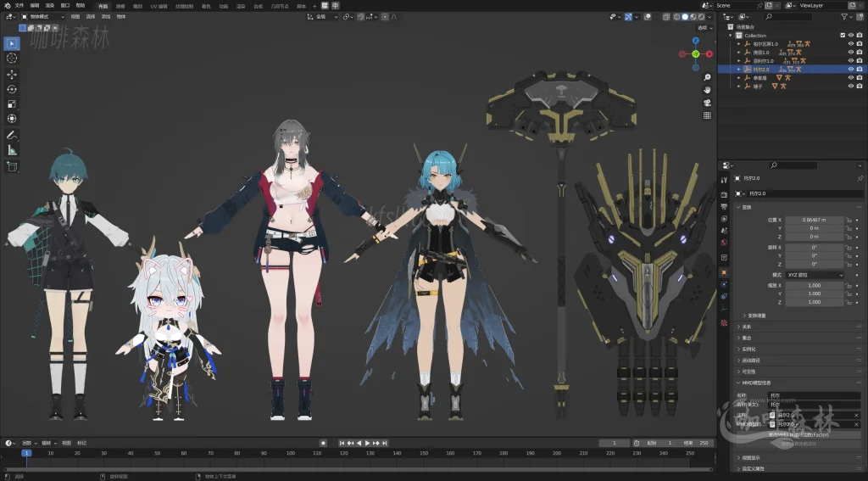Switch viewport shading to Rendered preview
Viewport: 868px width, 481px height.
tap(701, 17)
